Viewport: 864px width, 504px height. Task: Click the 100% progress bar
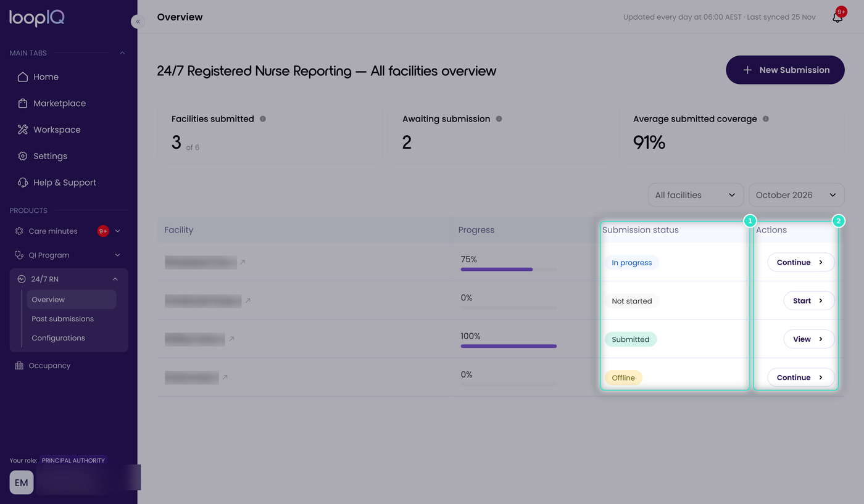(x=509, y=346)
